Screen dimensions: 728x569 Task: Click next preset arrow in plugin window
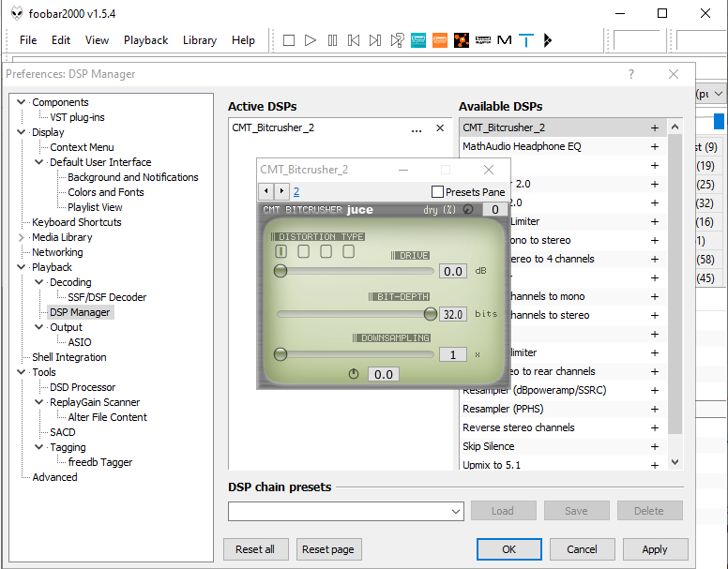click(281, 191)
